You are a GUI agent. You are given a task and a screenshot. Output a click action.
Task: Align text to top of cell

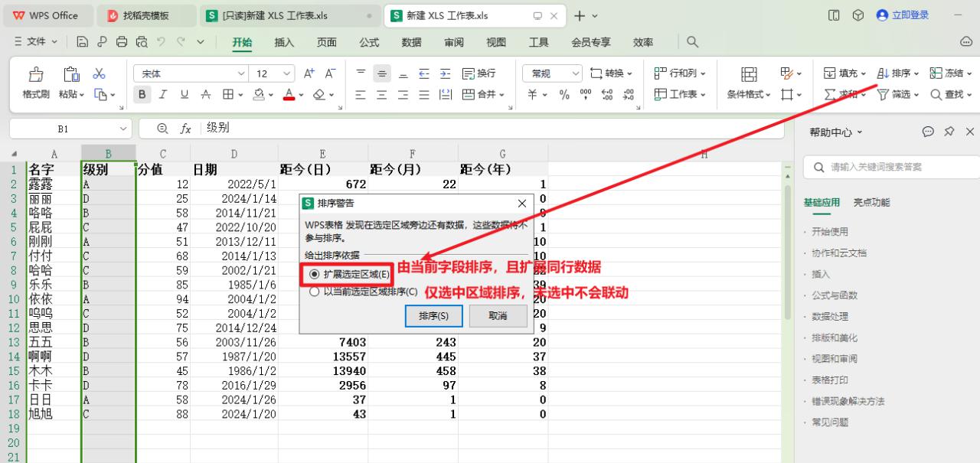point(361,73)
